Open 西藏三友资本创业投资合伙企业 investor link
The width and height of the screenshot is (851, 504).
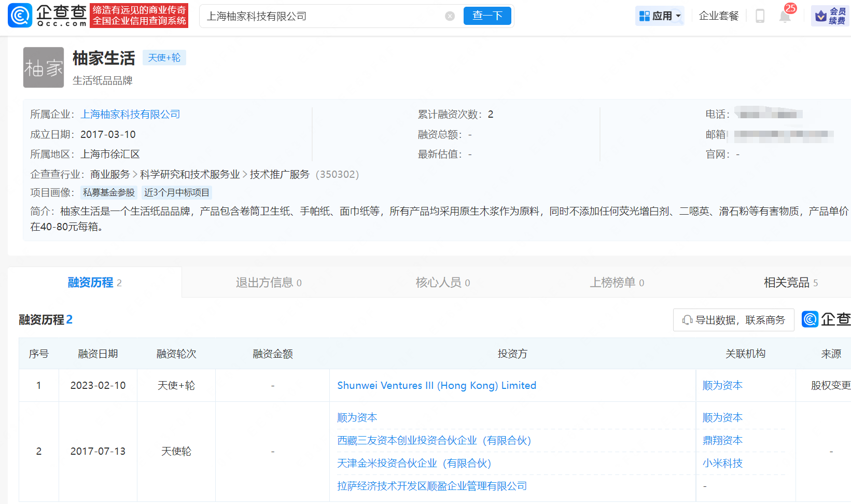pos(434,440)
